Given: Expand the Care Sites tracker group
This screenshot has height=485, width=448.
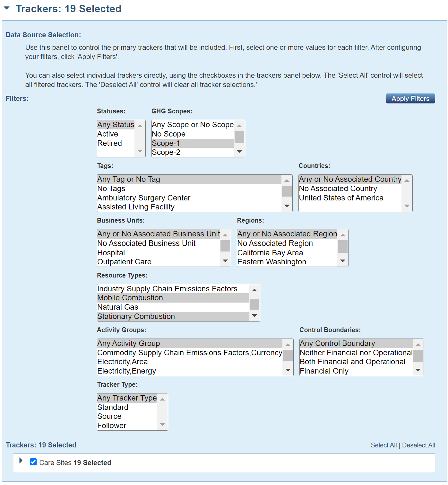Looking at the screenshot, I should pyautogui.click(x=21, y=461).
